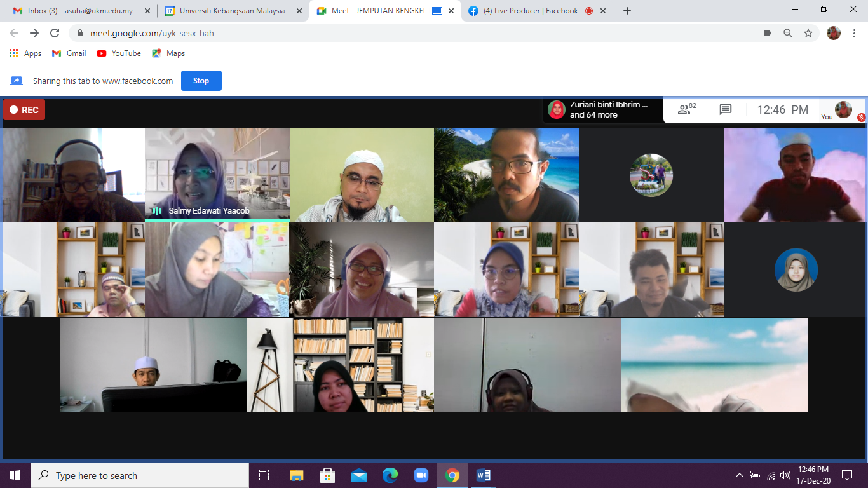
Task: Show hidden system tray icons chevron
Action: click(x=739, y=475)
